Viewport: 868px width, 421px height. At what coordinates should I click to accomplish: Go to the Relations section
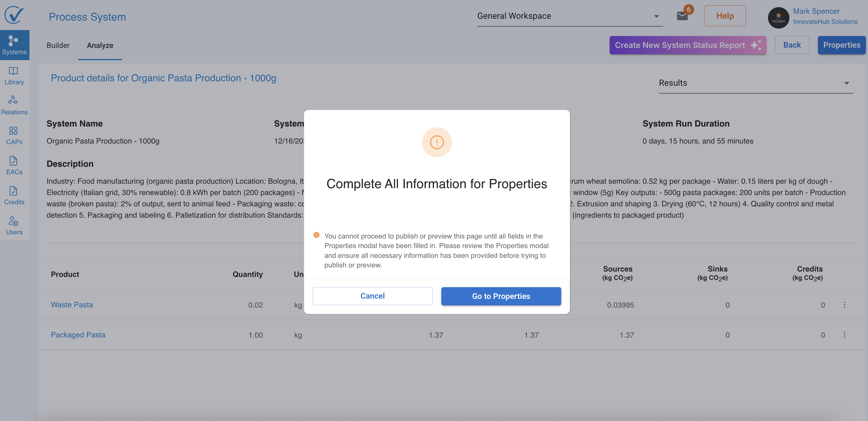click(14, 105)
